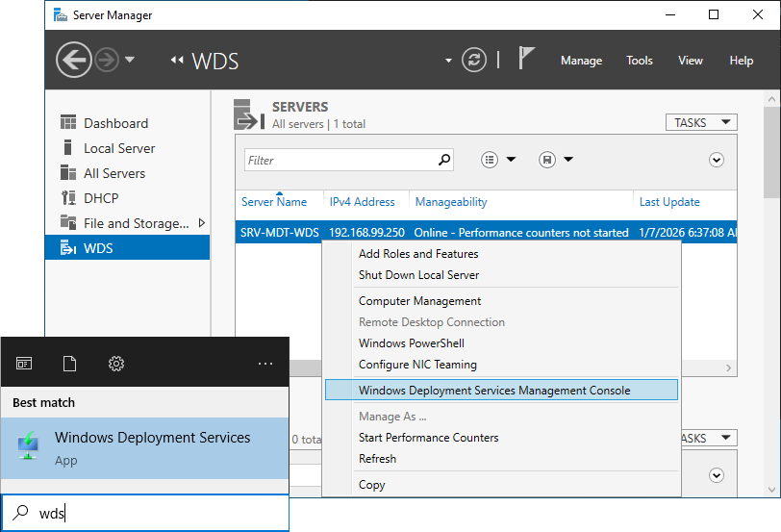781x532 pixels.
Task: Expand the lower tile chevron button
Action: pos(717,475)
